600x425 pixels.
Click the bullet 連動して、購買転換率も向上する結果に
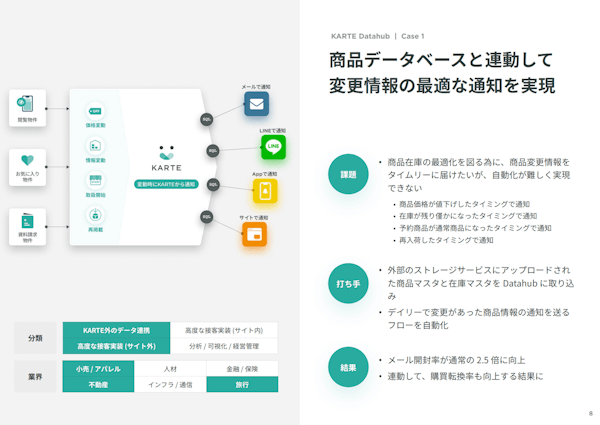pyautogui.click(x=465, y=376)
